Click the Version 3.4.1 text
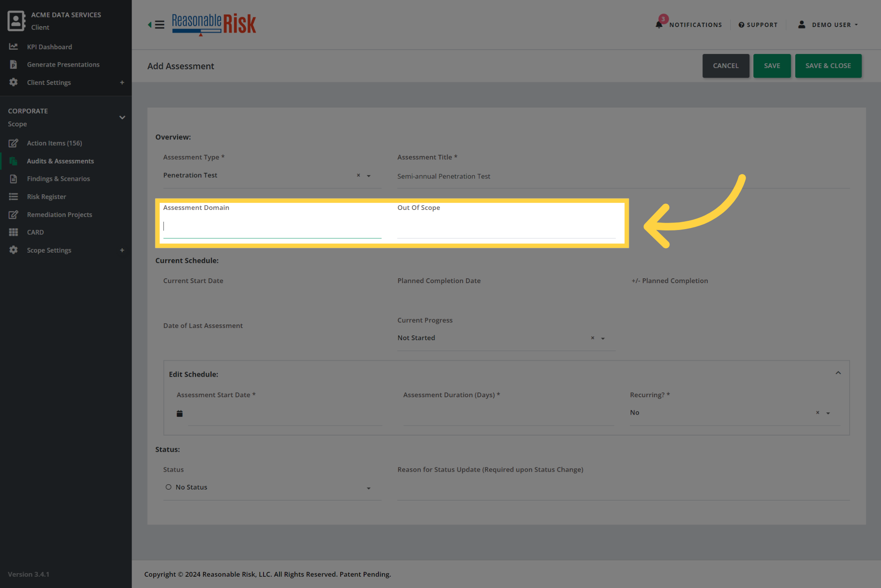Screen dimensions: 881x588 click(29, 574)
